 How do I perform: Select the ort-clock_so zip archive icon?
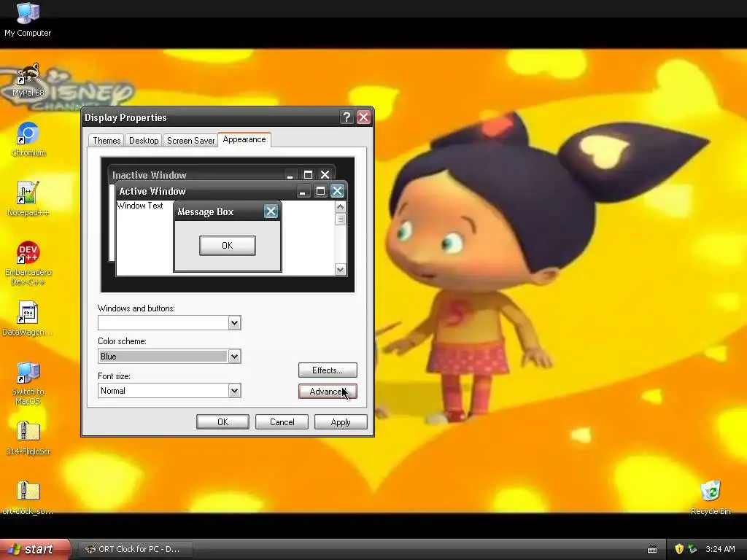point(28,498)
